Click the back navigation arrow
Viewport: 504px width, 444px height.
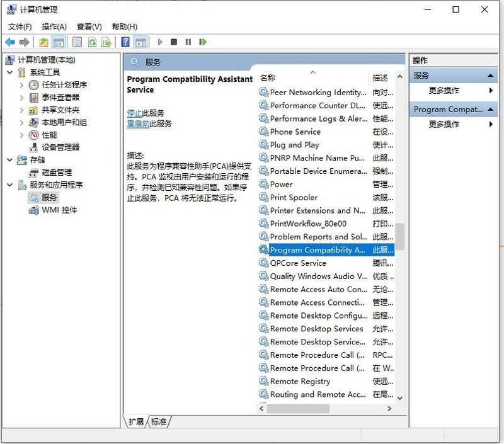[x=10, y=42]
